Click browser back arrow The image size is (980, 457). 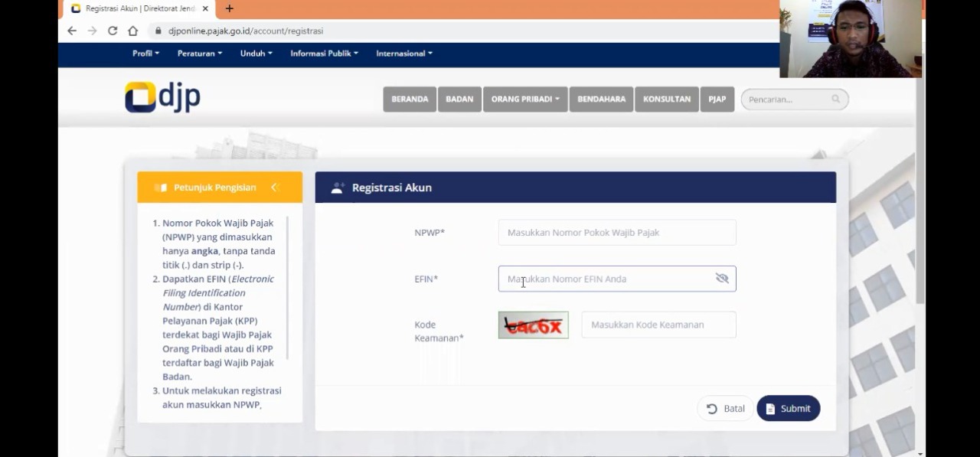(72, 31)
